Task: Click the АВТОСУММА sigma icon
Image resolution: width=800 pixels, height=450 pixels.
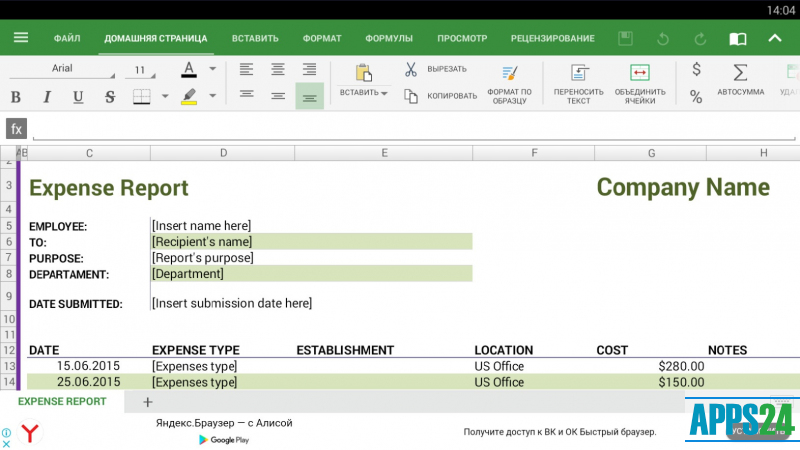Action: click(740, 73)
